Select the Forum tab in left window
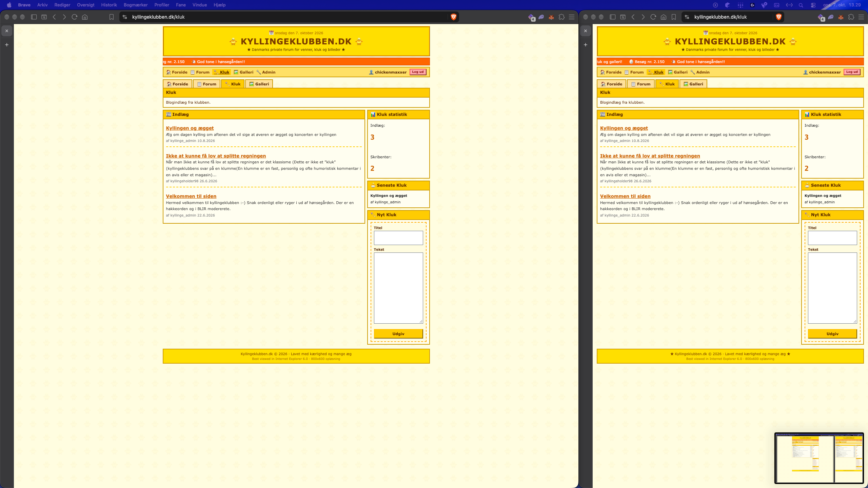The image size is (868, 488). 206,84
